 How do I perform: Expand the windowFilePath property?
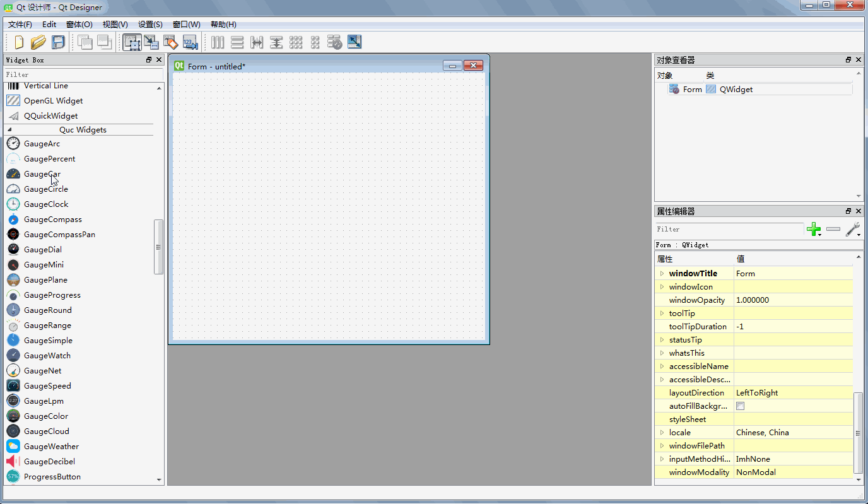tap(662, 446)
